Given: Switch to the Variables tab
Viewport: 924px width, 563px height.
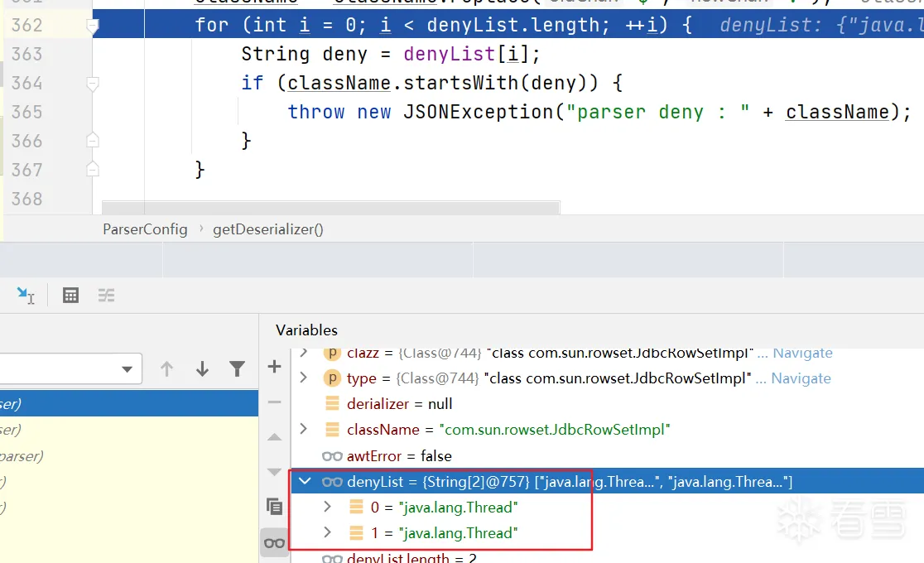Looking at the screenshot, I should [x=306, y=330].
